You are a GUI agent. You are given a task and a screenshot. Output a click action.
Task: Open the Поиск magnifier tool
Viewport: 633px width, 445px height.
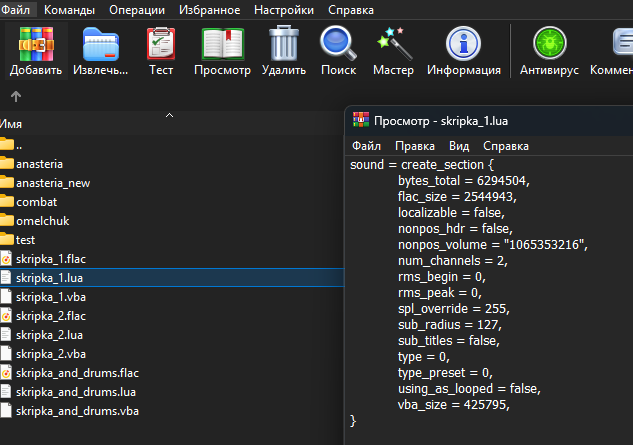pos(338,43)
